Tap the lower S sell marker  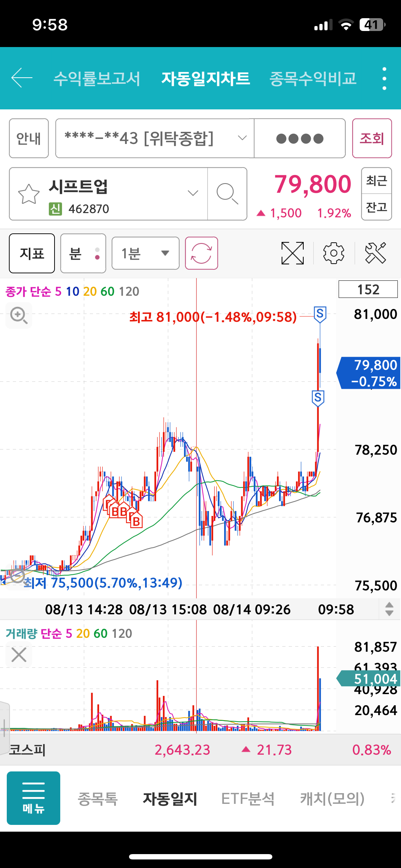(x=318, y=398)
